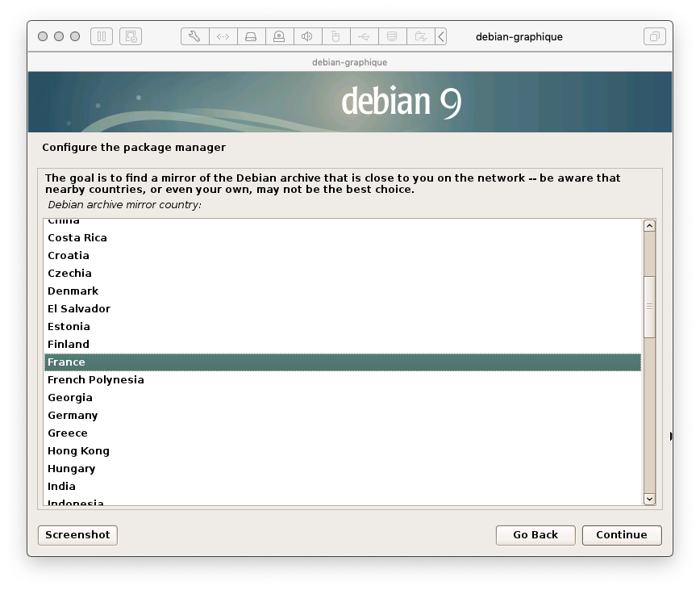Click the scrollbar down arrow of country list
The image size is (700, 590).
coord(649,500)
